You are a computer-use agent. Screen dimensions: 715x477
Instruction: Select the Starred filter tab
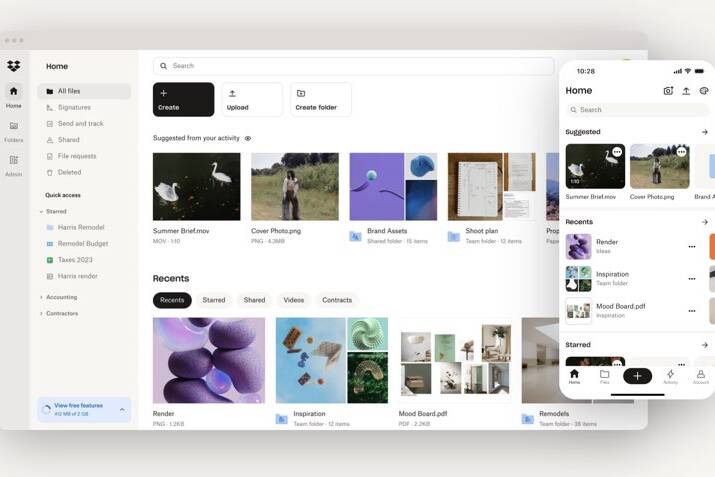(x=214, y=300)
